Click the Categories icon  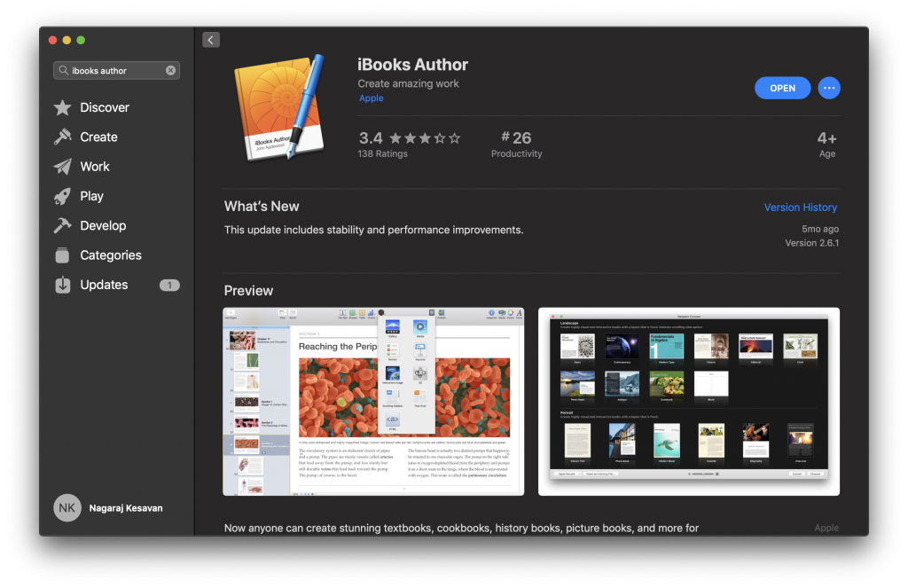[63, 255]
